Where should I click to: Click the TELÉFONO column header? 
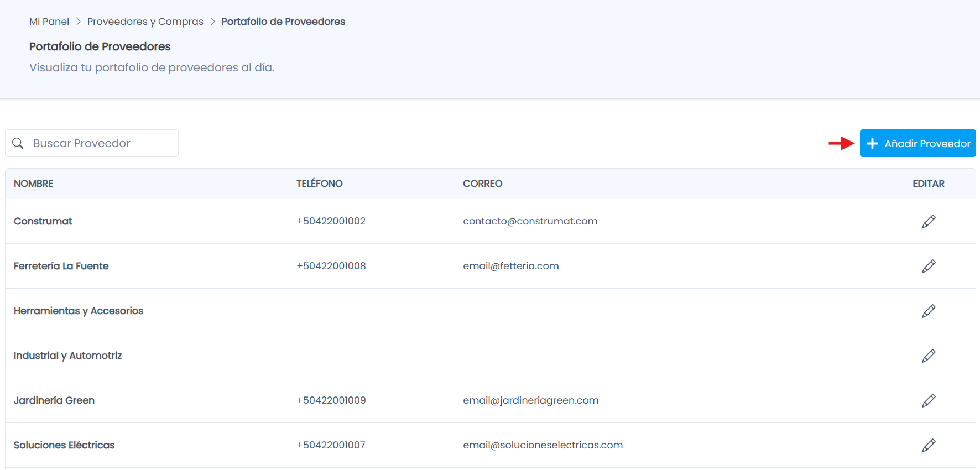click(x=320, y=184)
